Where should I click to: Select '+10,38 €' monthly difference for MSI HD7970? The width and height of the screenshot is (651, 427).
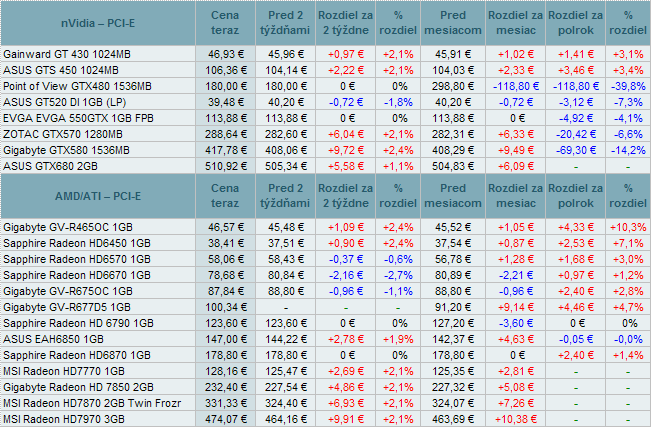click(516, 420)
